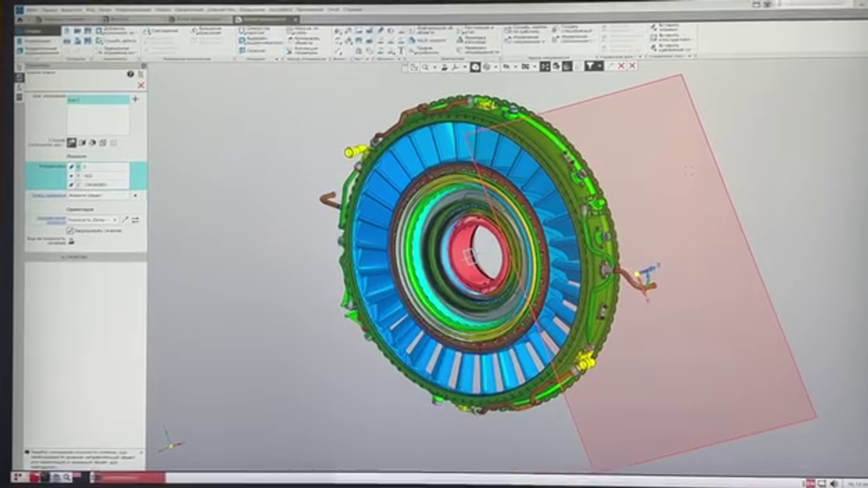Viewport: 868px width, 488px height.
Task: Click the red X to cancel the section command
Action: (x=141, y=85)
